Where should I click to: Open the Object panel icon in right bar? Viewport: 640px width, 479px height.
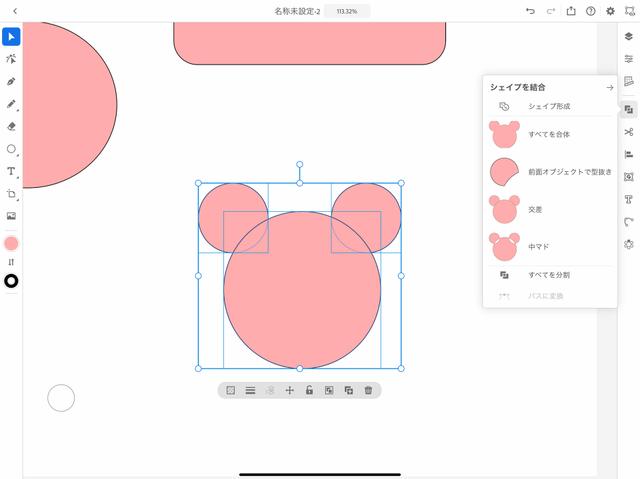click(629, 177)
